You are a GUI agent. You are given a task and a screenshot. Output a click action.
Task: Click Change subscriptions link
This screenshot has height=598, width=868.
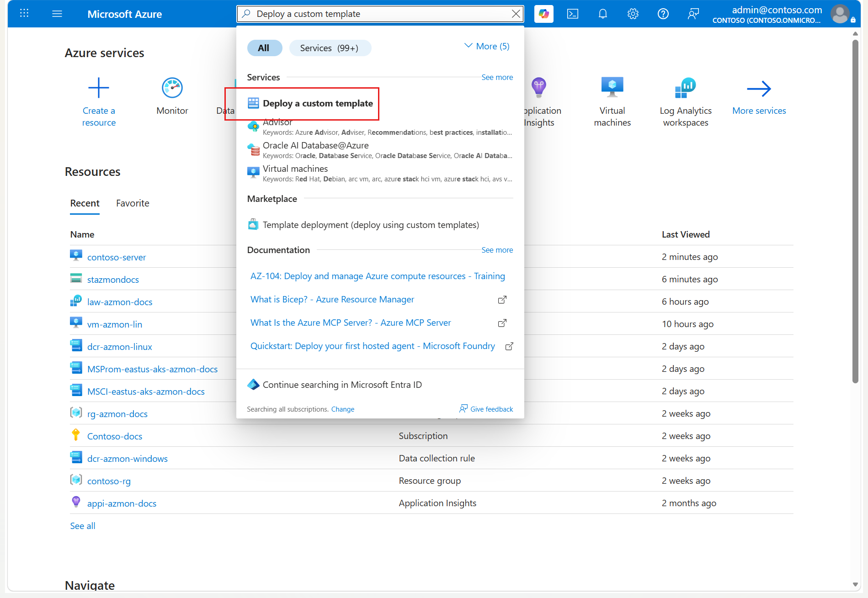click(x=343, y=409)
